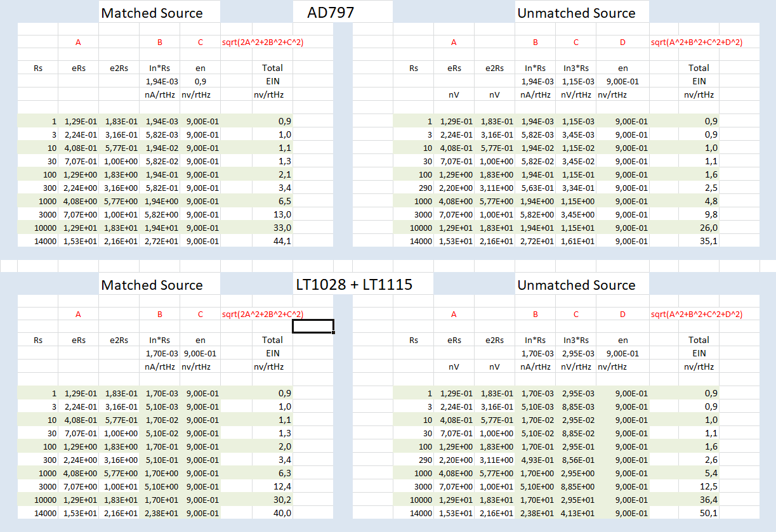Select the AD797 title cell

coord(330,12)
